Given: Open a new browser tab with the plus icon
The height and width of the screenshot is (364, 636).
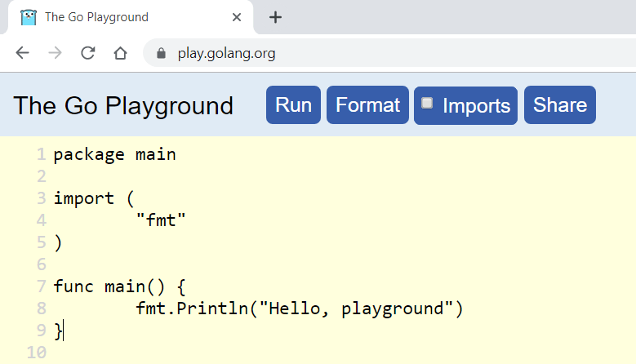Looking at the screenshot, I should 275,17.
